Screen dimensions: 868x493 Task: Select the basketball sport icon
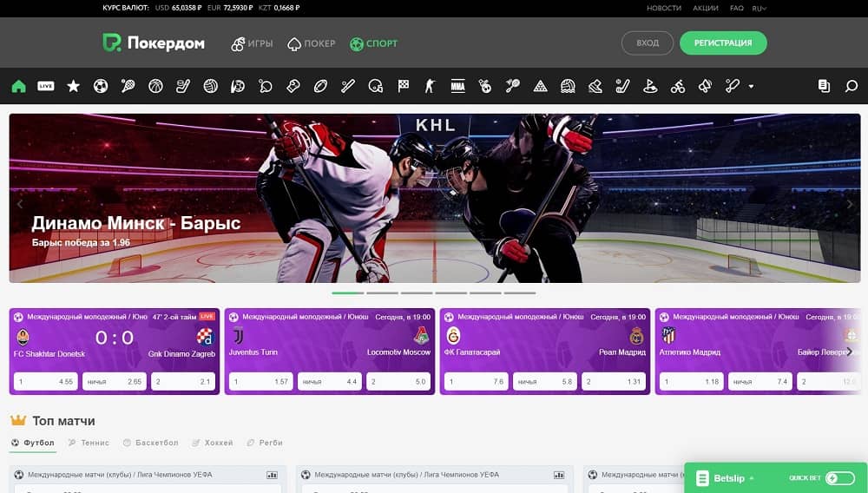click(155, 86)
